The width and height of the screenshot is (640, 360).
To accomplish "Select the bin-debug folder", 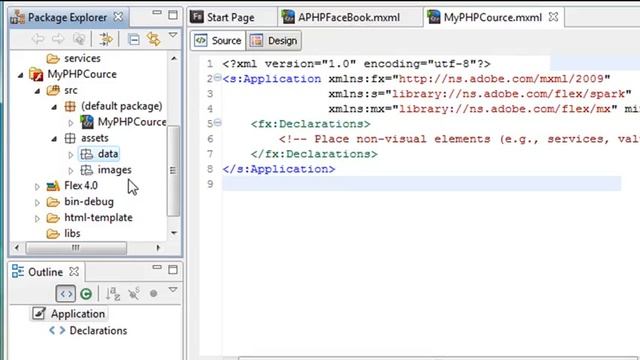I will 89,202.
